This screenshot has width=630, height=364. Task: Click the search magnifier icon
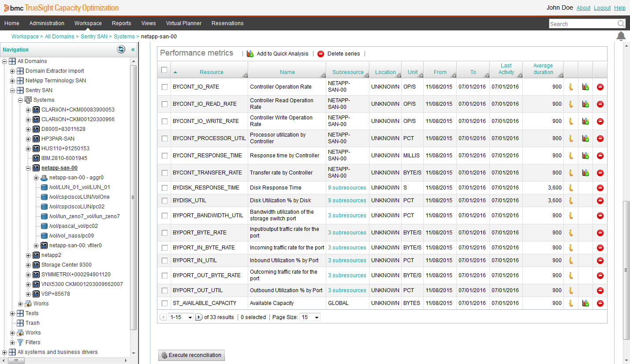pos(621,24)
